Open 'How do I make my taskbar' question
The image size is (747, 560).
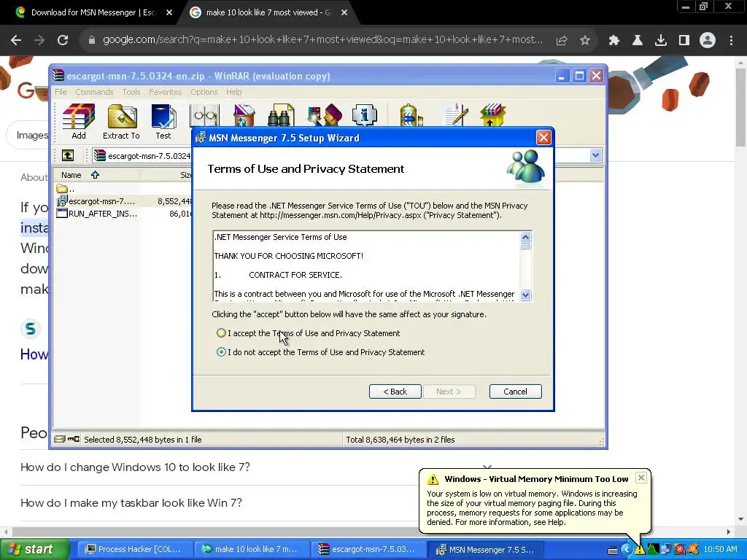point(131,503)
